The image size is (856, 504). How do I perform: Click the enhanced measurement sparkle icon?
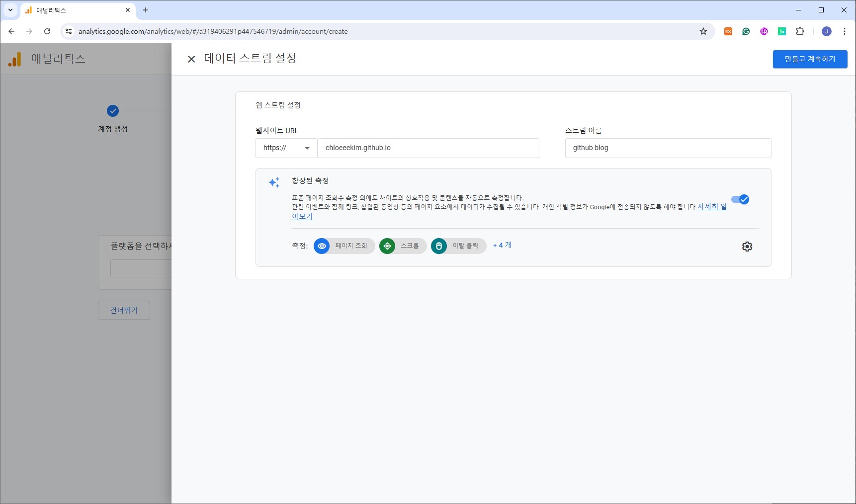(274, 182)
